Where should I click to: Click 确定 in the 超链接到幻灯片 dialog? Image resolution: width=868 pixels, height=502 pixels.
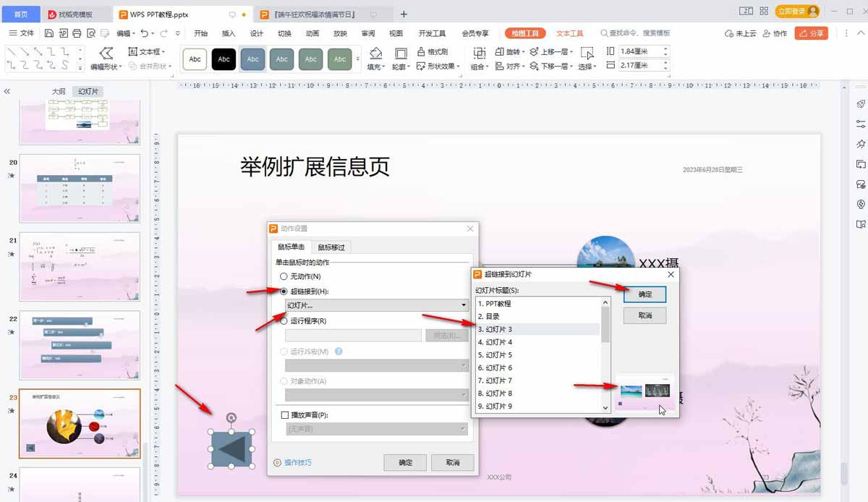coord(645,294)
